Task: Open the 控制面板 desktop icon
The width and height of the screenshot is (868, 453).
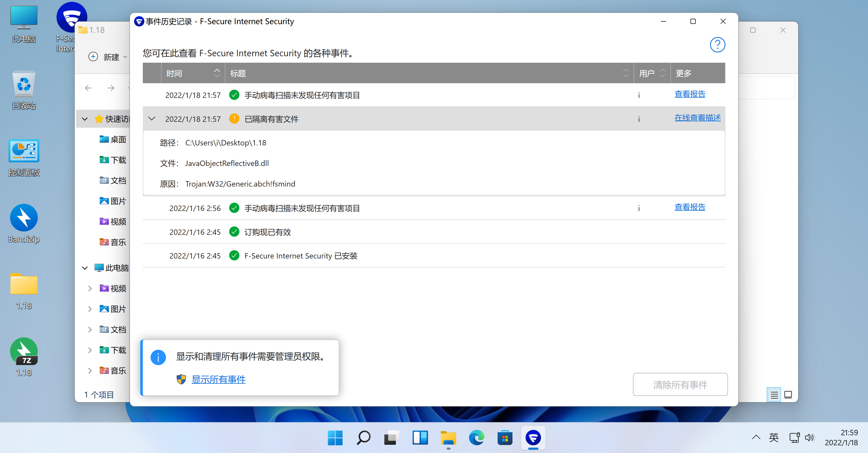Action: point(24,158)
